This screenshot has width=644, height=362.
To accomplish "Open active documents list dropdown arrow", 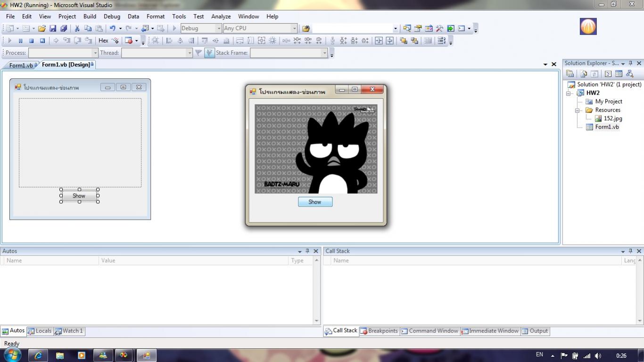I will [545, 64].
